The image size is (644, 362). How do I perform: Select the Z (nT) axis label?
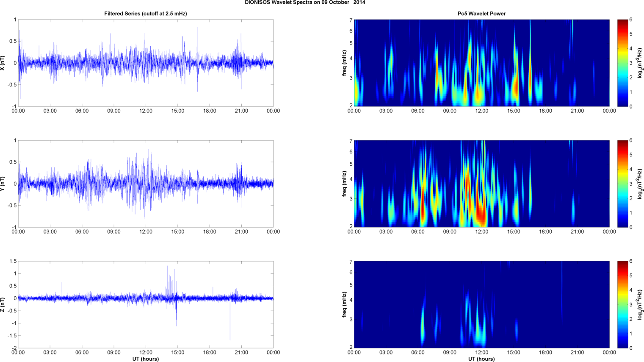point(3,304)
